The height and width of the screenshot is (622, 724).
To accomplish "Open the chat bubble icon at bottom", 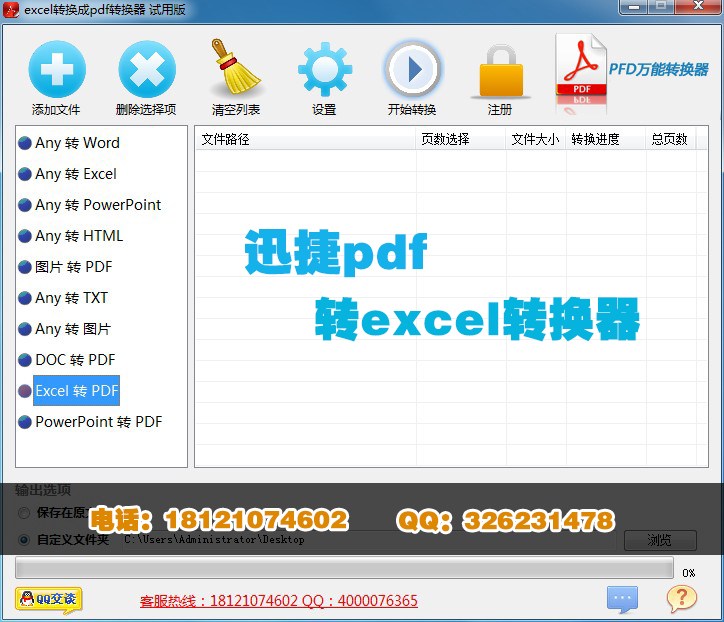I will 622,599.
